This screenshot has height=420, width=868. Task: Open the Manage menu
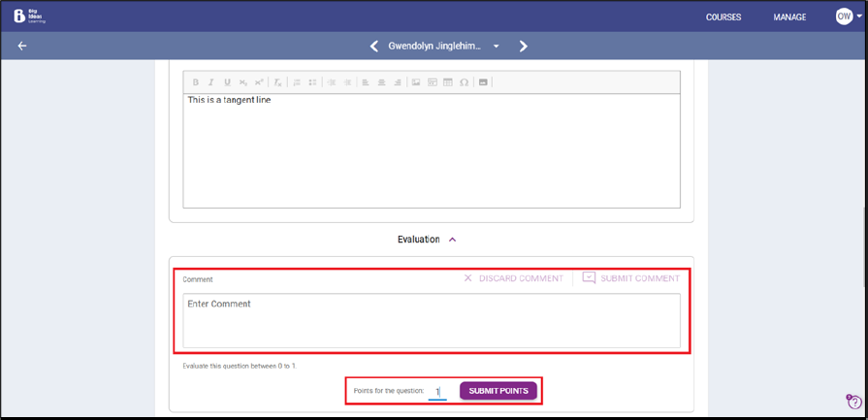click(789, 17)
